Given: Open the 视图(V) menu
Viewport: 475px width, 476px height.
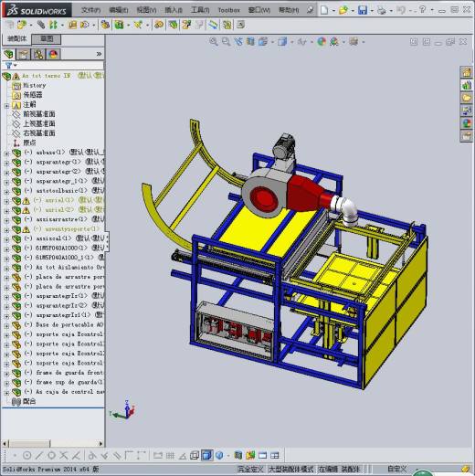Looking at the screenshot, I should click(146, 10).
